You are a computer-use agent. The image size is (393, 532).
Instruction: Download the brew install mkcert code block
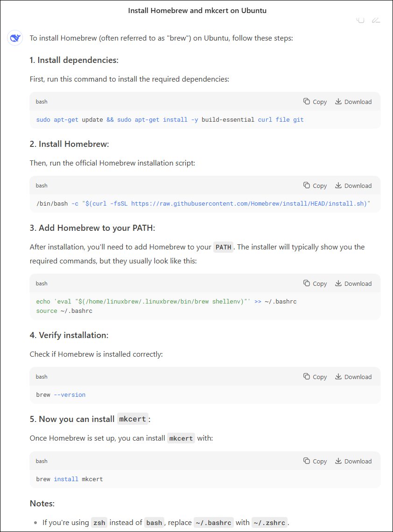353,461
